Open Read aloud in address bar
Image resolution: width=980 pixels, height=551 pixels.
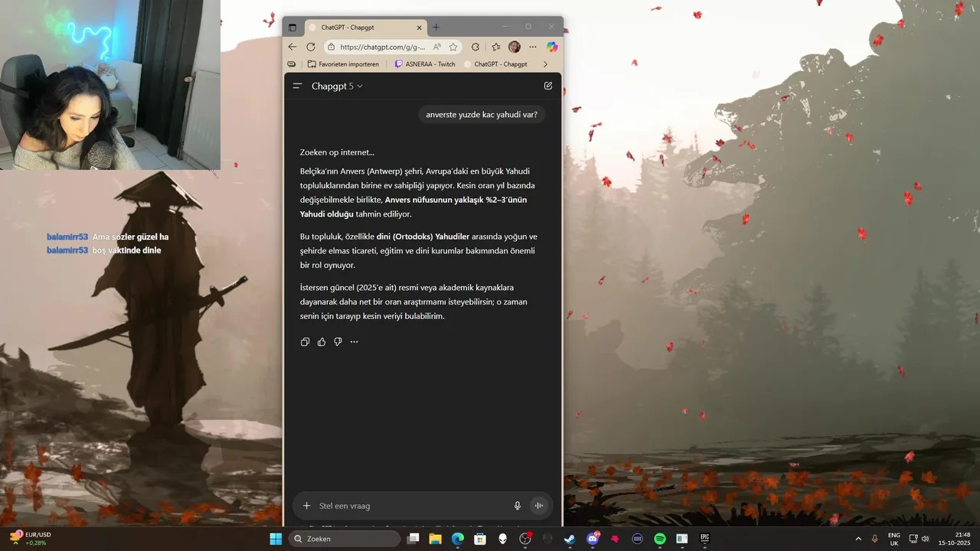436,47
